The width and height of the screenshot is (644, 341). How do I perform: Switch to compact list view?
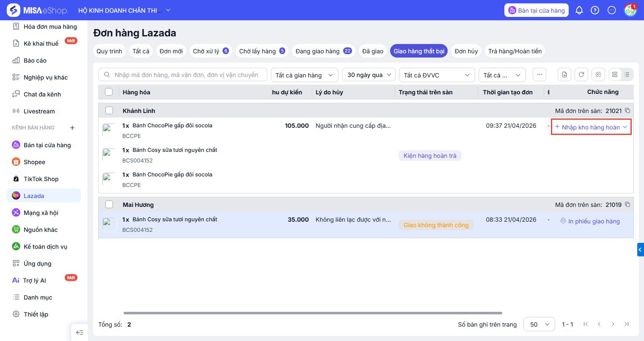(627, 74)
